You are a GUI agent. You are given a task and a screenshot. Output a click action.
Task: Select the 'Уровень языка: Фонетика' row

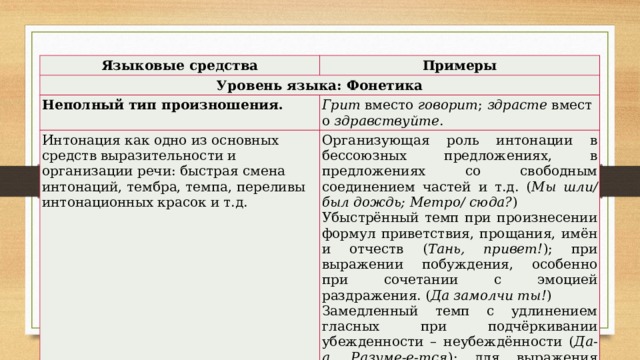[x=320, y=86]
